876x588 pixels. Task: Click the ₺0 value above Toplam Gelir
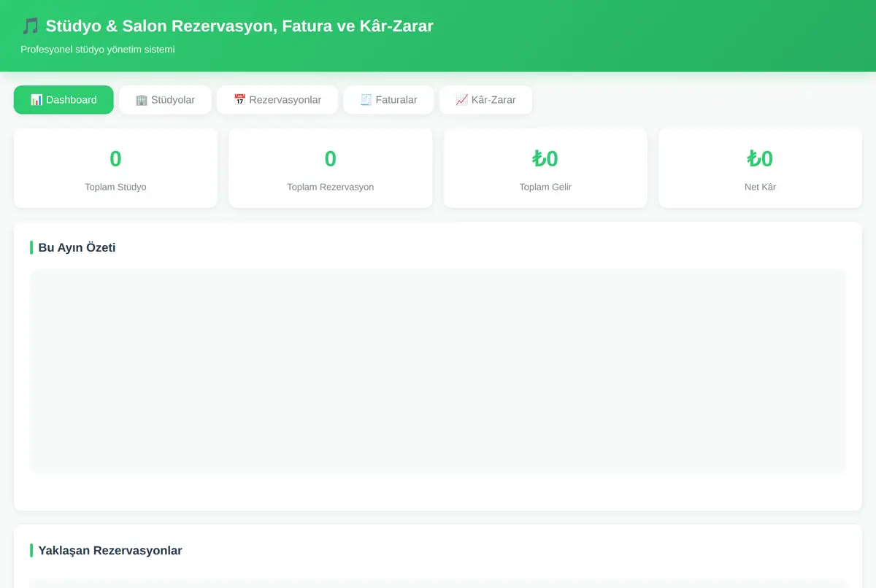point(545,158)
